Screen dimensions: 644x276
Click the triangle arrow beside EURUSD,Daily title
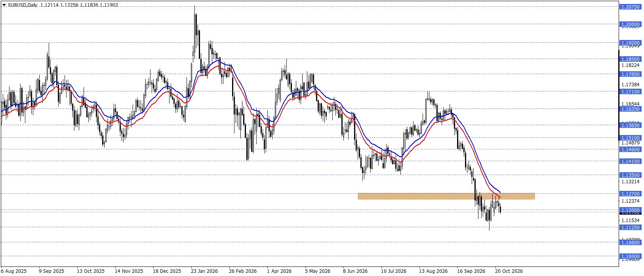pyautogui.click(x=4, y=5)
